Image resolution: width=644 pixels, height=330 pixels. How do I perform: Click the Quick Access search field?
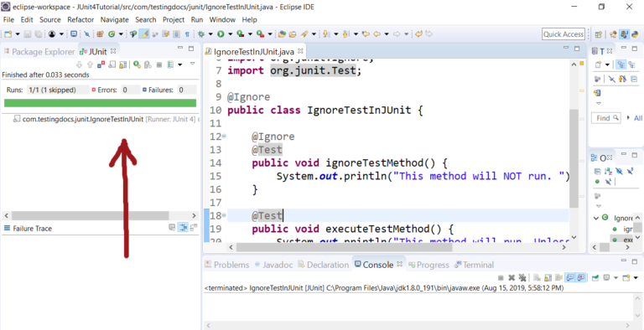[563, 34]
